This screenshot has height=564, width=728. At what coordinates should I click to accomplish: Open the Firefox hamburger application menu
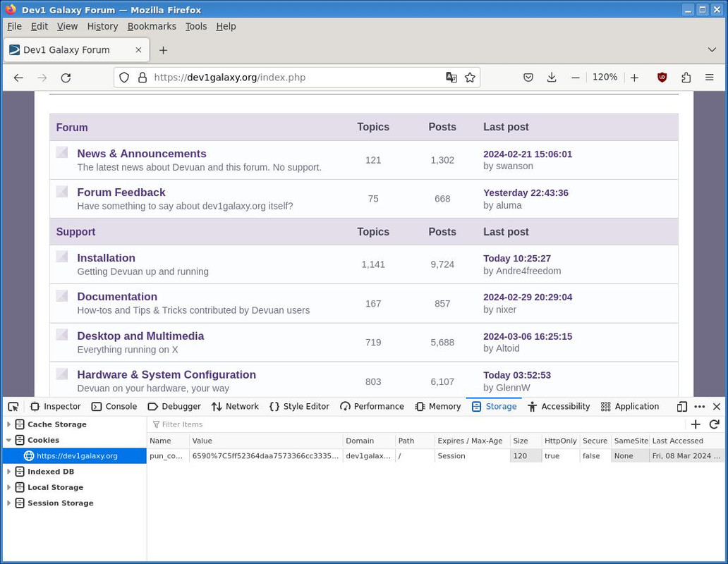[710, 78]
